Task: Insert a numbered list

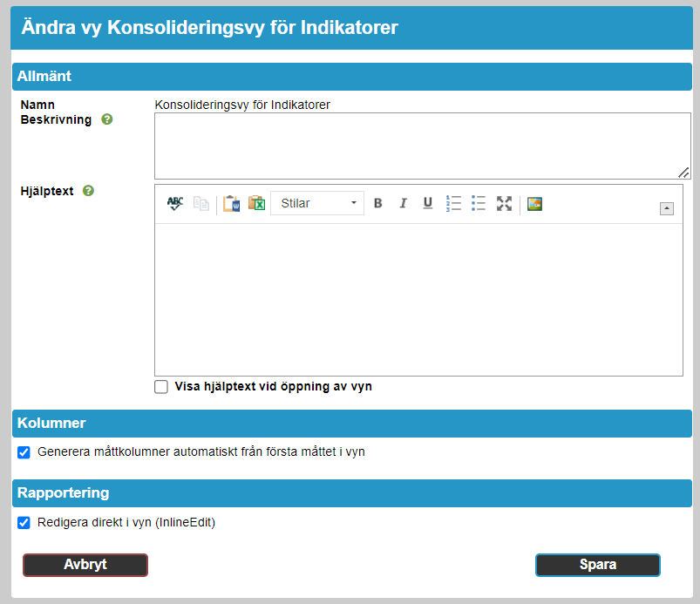Action: [x=453, y=203]
